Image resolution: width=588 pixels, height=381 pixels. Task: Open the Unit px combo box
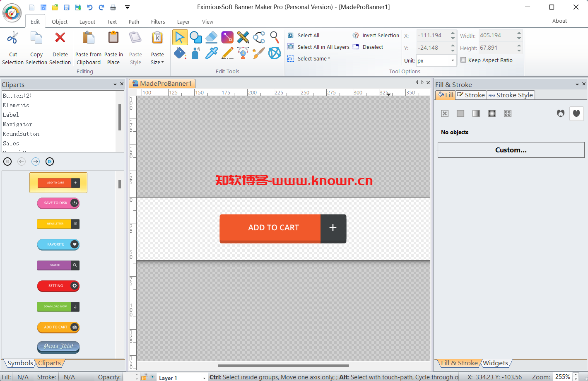point(453,60)
